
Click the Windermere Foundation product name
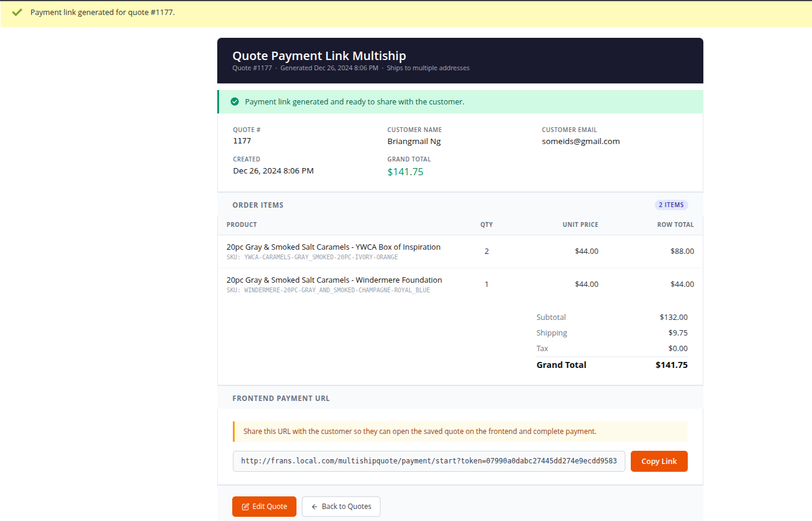pyautogui.click(x=334, y=280)
